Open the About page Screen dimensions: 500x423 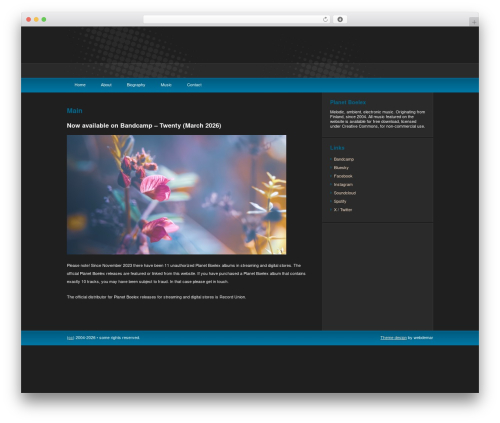coord(106,85)
